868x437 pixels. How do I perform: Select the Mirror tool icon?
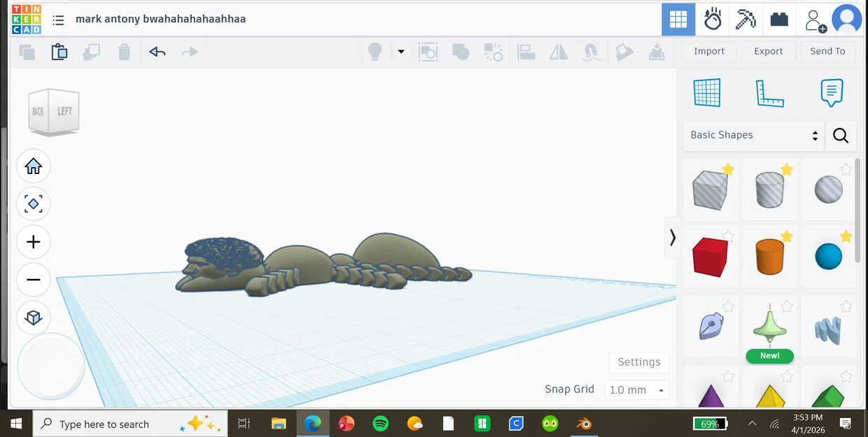pos(558,51)
